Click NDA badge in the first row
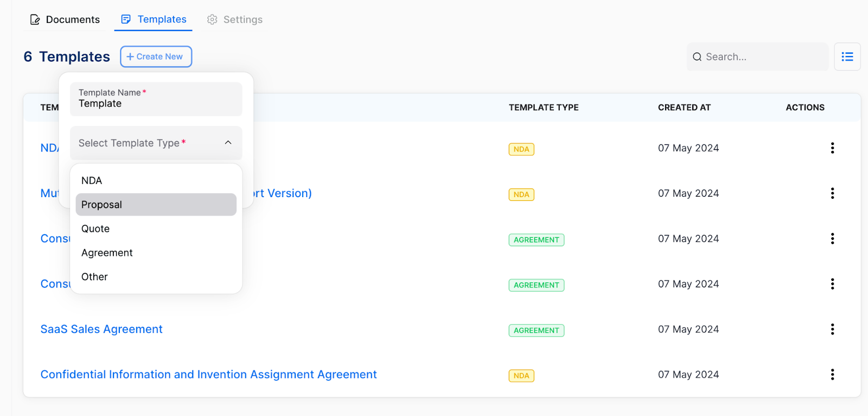 (521, 149)
